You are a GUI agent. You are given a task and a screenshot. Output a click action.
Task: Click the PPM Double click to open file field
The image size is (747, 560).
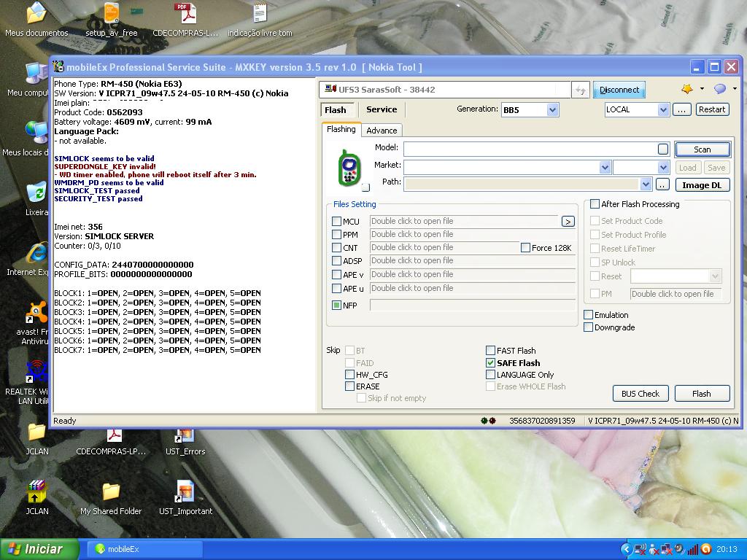tap(472, 234)
